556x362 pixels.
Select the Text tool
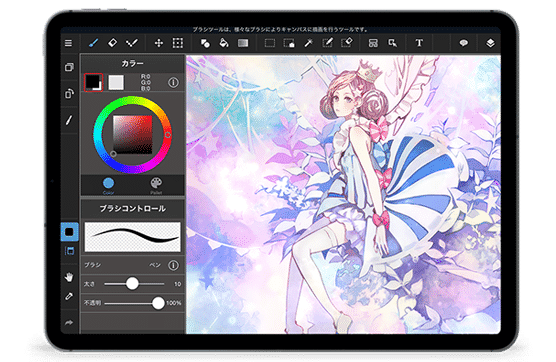419,43
